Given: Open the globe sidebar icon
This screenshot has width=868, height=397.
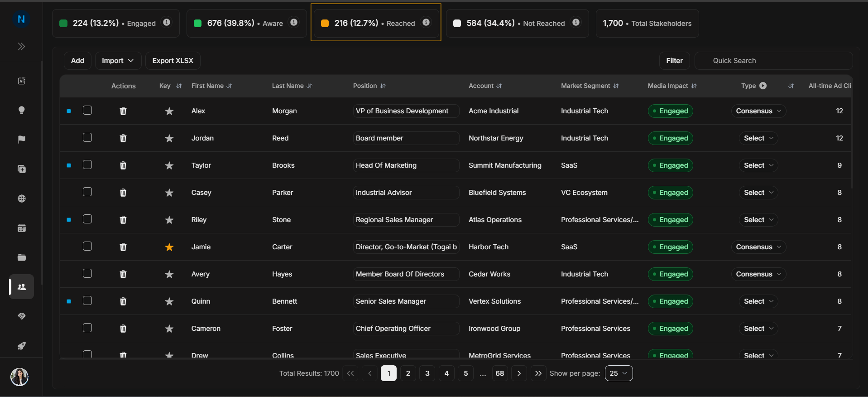Looking at the screenshot, I should tap(21, 198).
